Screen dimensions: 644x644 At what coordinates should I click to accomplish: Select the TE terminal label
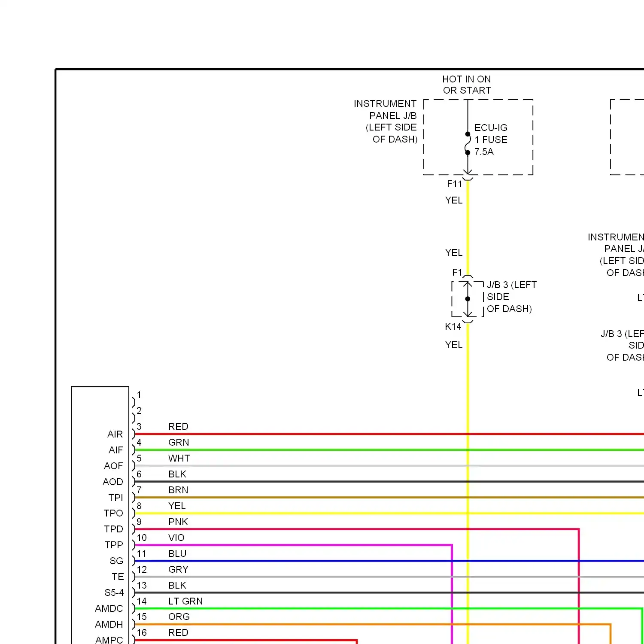pos(118,577)
